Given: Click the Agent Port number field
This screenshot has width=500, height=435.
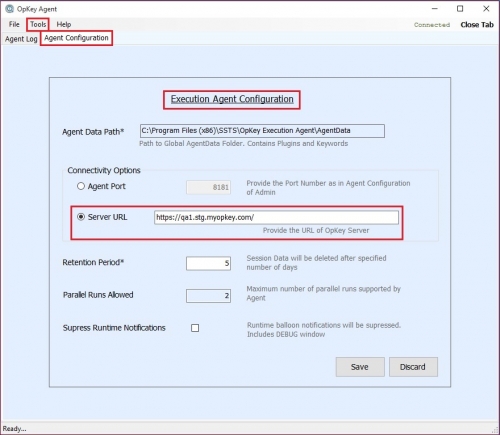Looking at the screenshot, I should pyautogui.click(x=208, y=187).
